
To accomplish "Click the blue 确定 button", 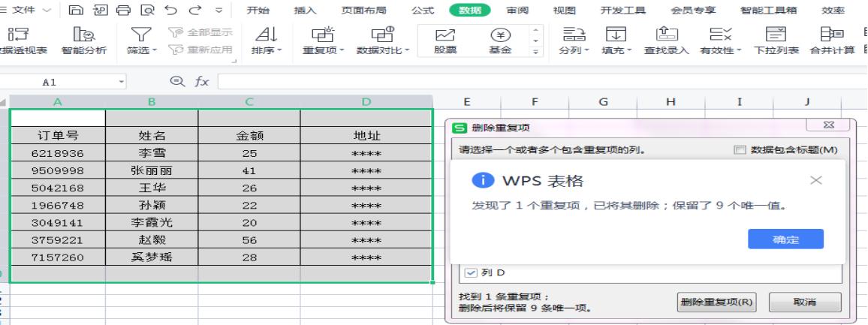I will pyautogui.click(x=785, y=239).
